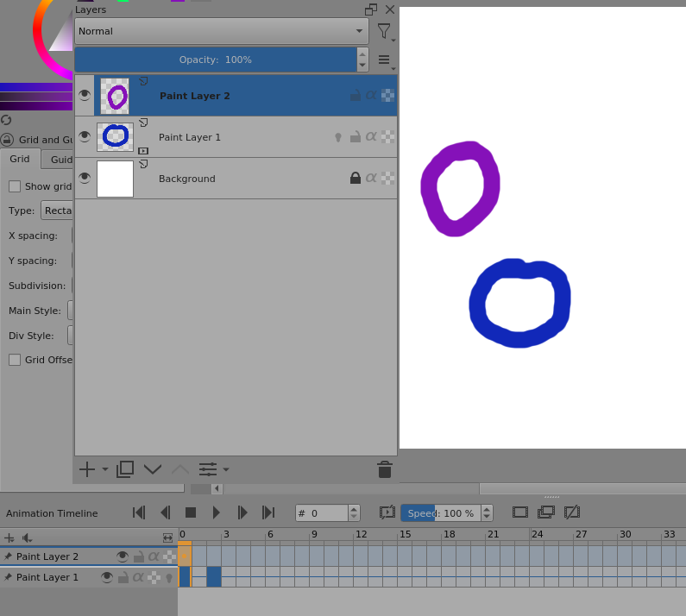Viewport: 686px width, 616px height.
Task: Open the Normal blending mode dropdown
Action: (221, 31)
